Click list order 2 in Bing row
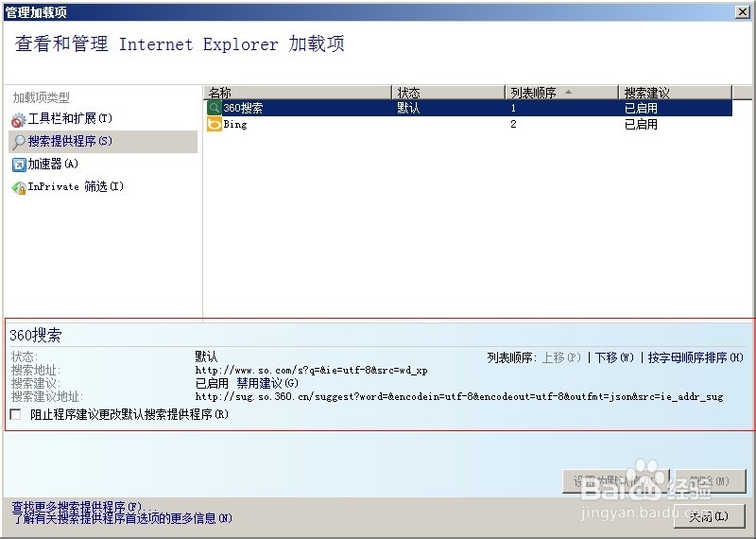 [x=513, y=124]
